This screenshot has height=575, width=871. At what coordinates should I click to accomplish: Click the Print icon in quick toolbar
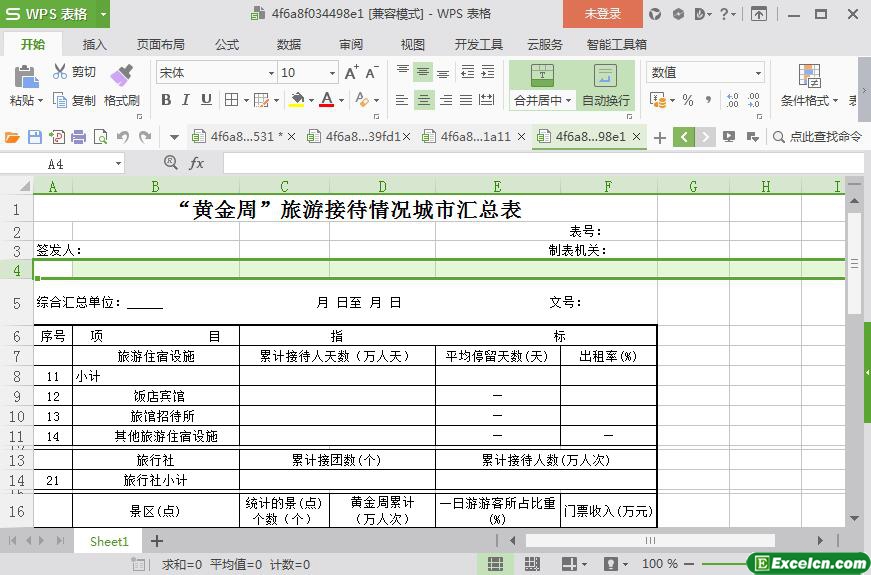point(78,137)
